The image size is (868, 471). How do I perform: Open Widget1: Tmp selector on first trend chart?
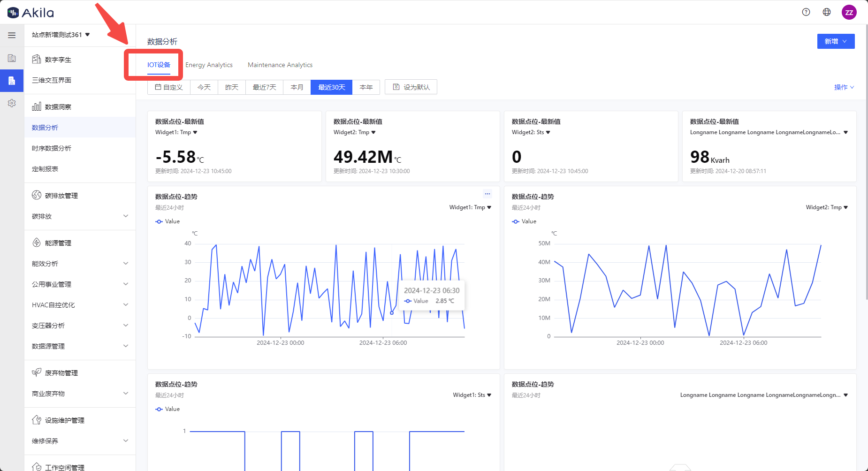tap(470, 207)
